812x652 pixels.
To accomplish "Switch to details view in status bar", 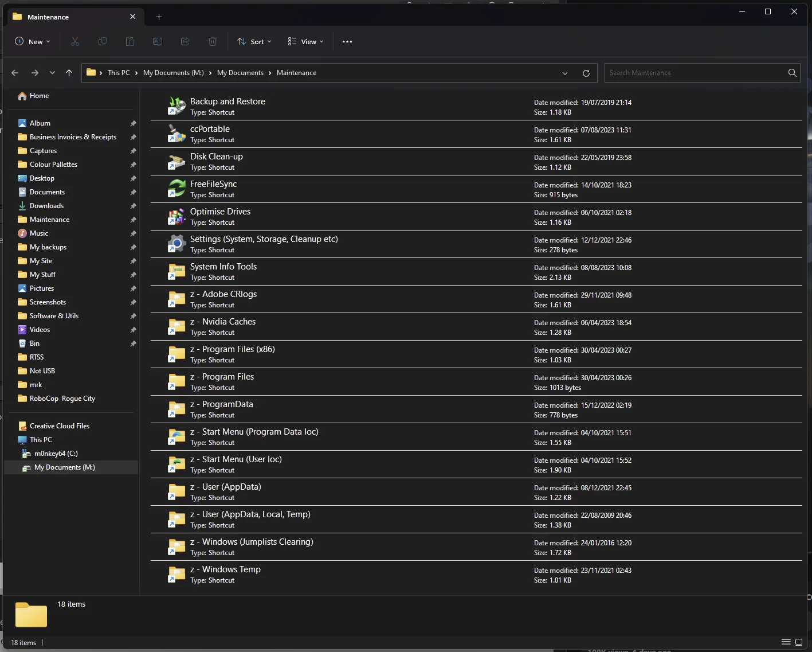I will pos(786,642).
